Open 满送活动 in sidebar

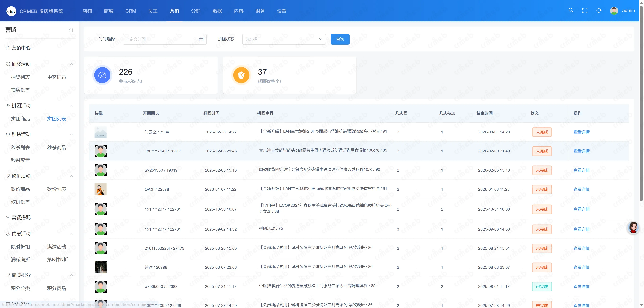pos(57,247)
